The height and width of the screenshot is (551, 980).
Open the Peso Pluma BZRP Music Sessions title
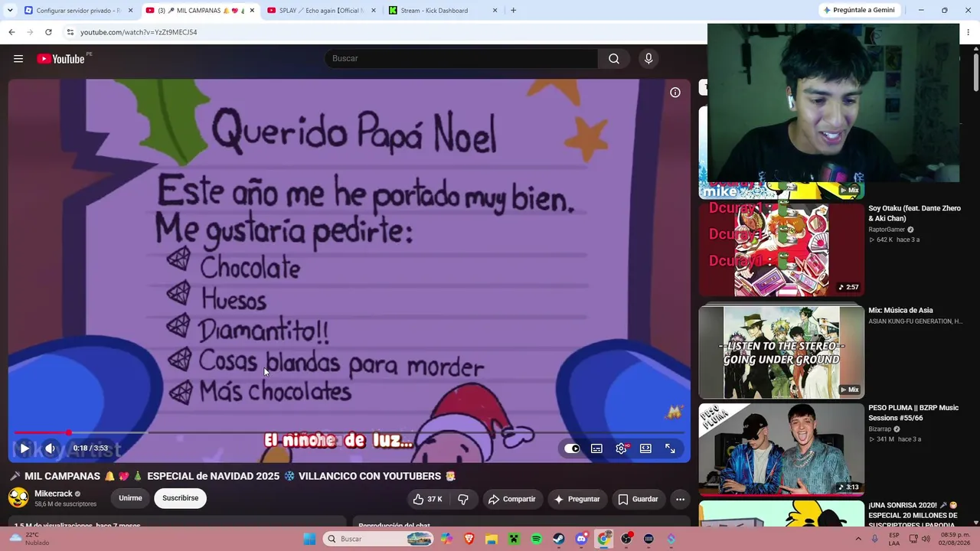(x=913, y=413)
